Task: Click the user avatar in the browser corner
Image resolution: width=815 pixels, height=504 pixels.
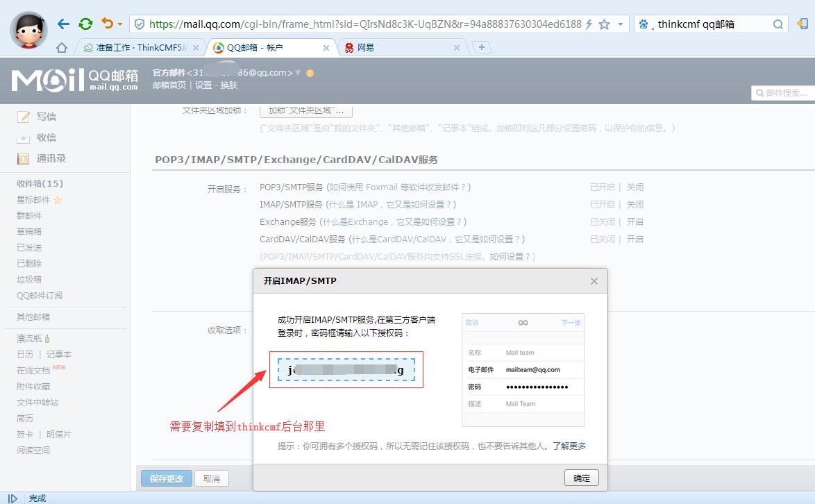Action: tap(28, 30)
